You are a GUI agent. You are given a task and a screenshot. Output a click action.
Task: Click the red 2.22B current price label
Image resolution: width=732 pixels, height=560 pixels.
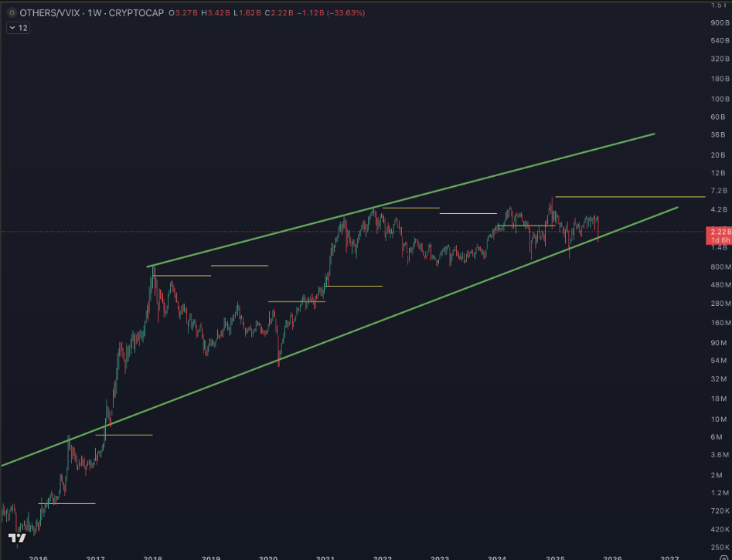pyautogui.click(x=718, y=232)
